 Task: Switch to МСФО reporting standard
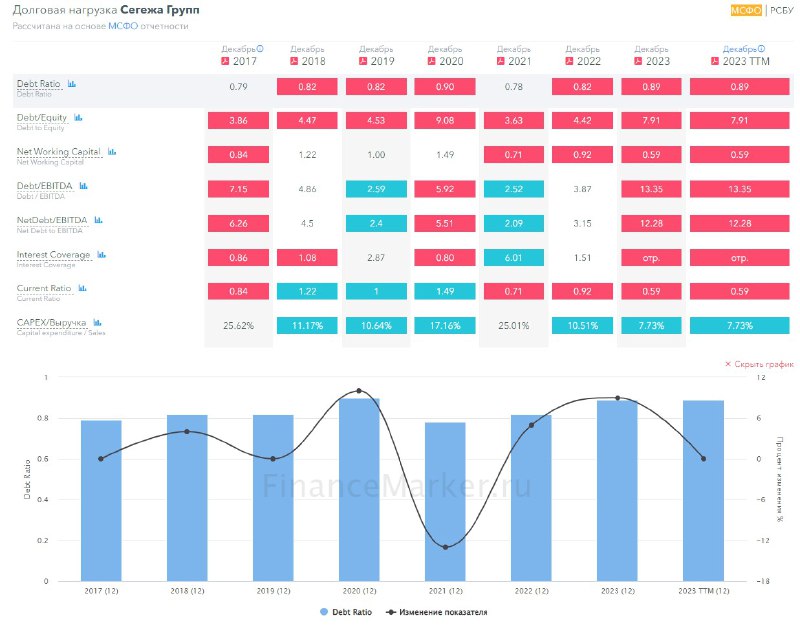(x=746, y=10)
